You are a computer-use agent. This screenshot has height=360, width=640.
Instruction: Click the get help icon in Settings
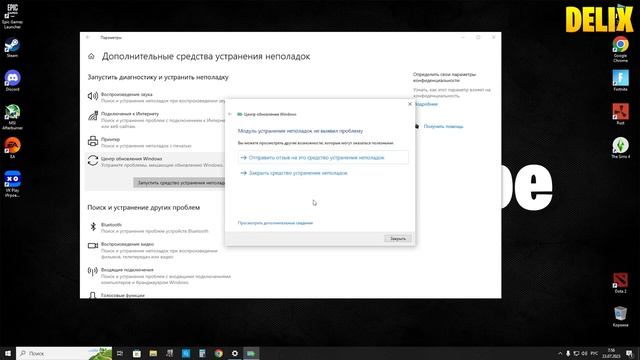[417, 127]
